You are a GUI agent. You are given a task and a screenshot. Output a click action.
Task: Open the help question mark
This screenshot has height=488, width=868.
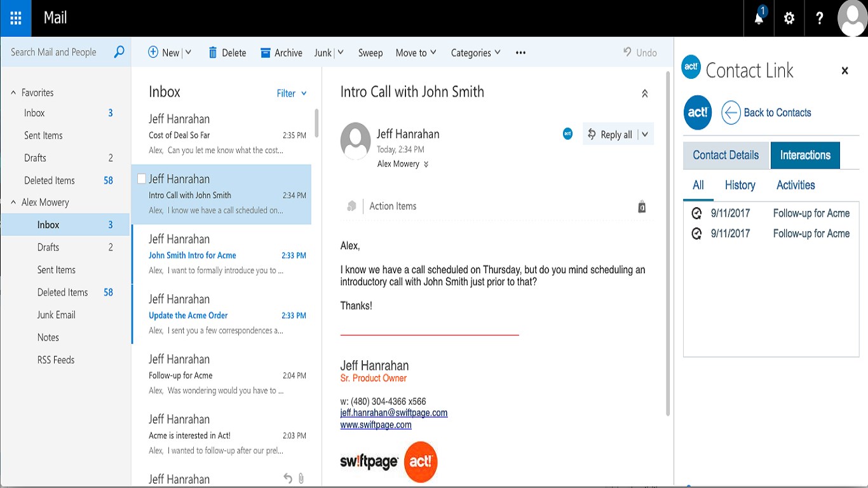pos(820,18)
